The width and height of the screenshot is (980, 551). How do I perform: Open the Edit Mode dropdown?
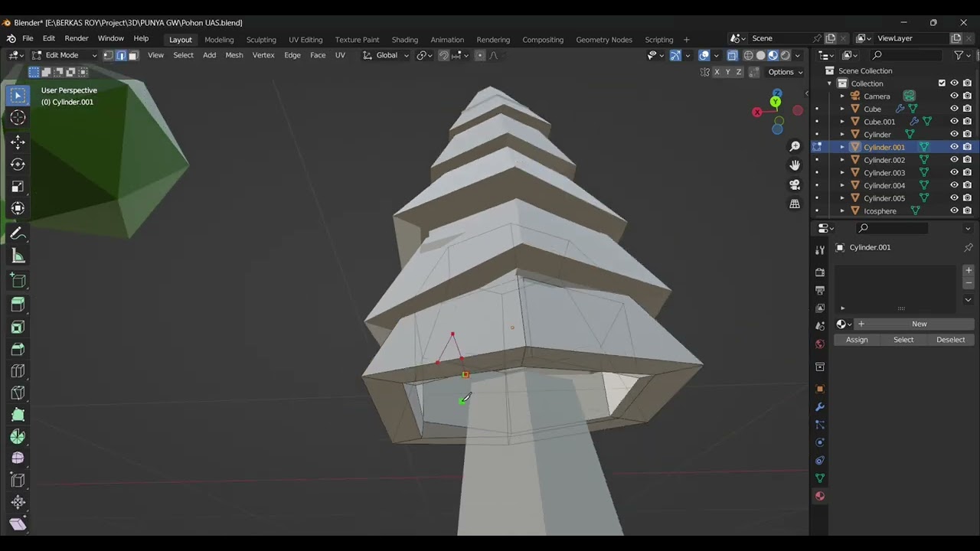pyautogui.click(x=64, y=55)
